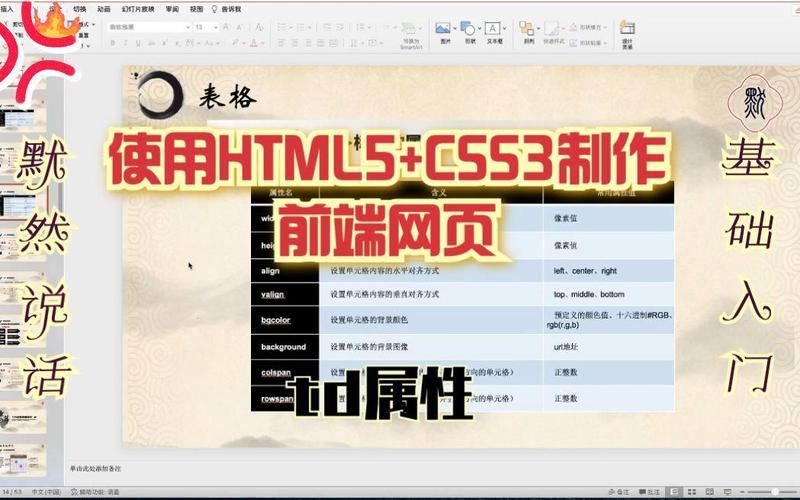Click 中文(中国) language in status bar

(46, 492)
